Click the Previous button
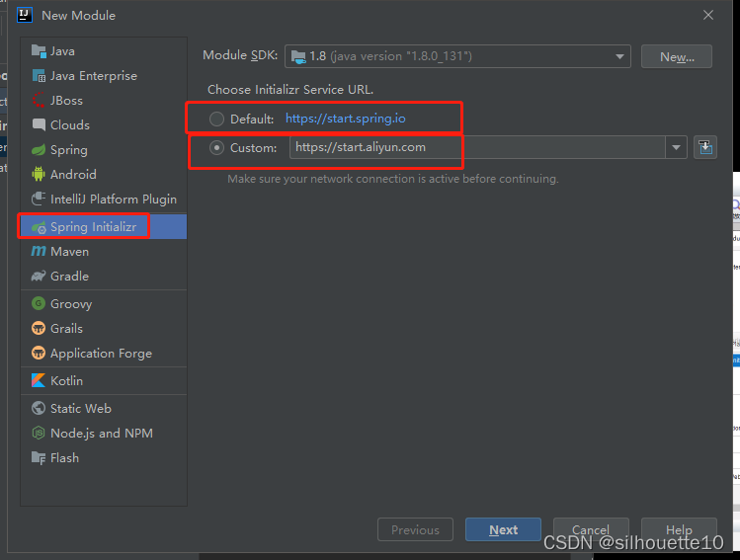The width and height of the screenshot is (740, 560). (415, 529)
